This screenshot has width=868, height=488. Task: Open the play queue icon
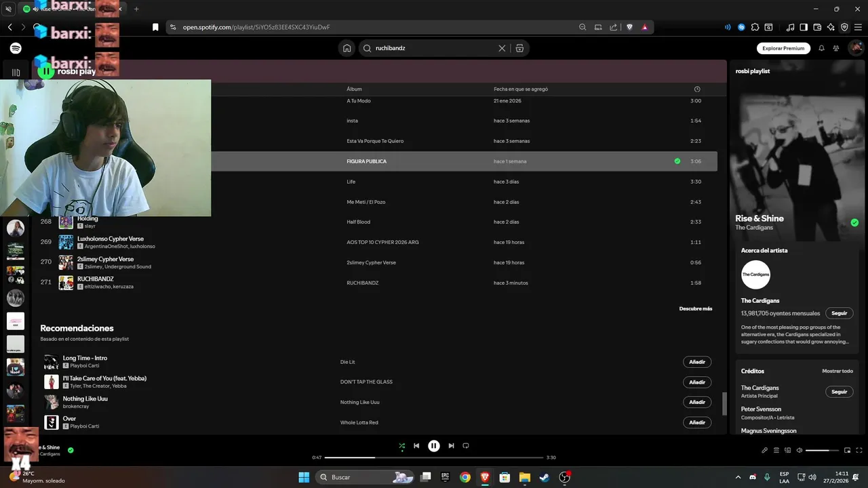(776, 450)
